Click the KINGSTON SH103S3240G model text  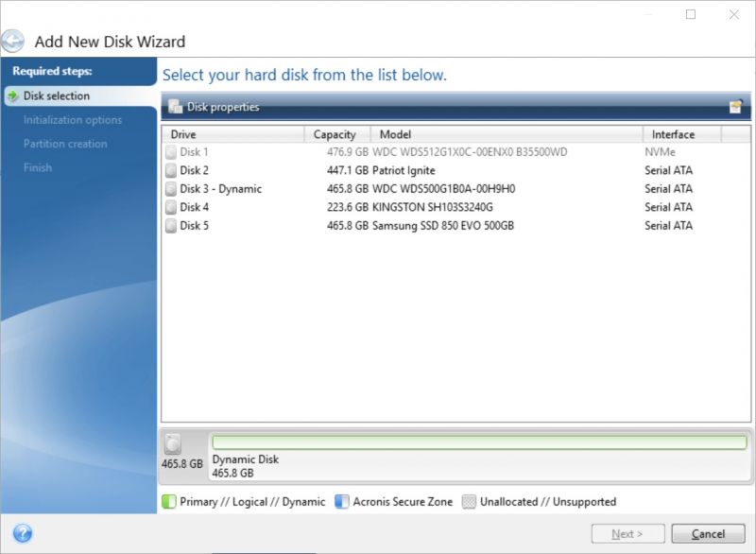pos(433,207)
